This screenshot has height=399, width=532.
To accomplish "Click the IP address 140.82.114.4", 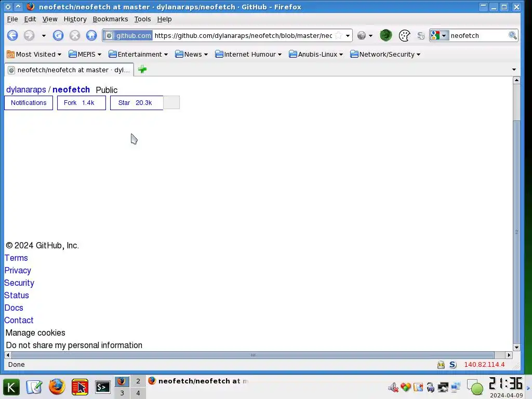I will [484, 364].
